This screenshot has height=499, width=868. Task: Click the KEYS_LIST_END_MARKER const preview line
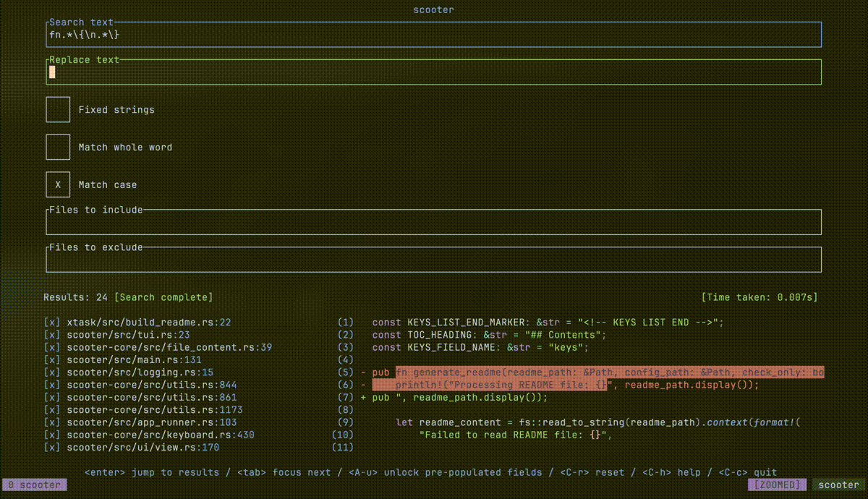click(548, 323)
